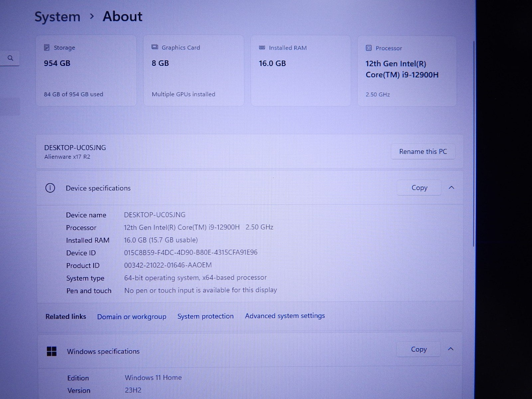Collapse the Device specifications section chevron
532x399 pixels.
pyautogui.click(x=451, y=188)
